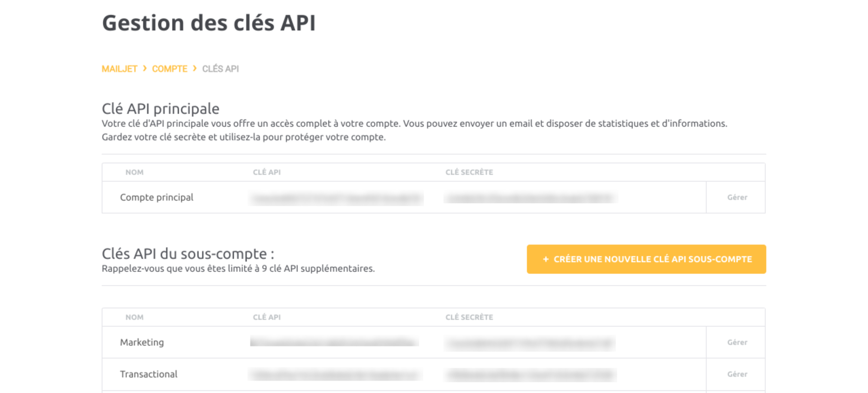Click the plus icon on create button

tap(546, 259)
